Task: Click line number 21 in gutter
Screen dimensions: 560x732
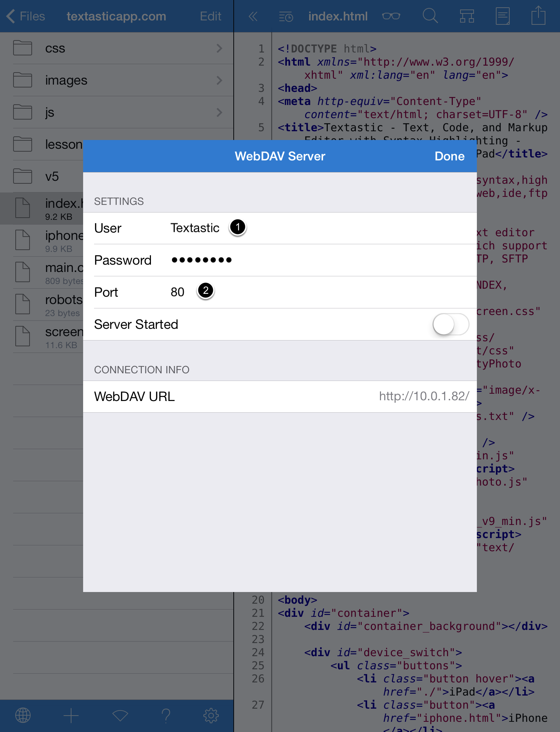Action: click(258, 613)
